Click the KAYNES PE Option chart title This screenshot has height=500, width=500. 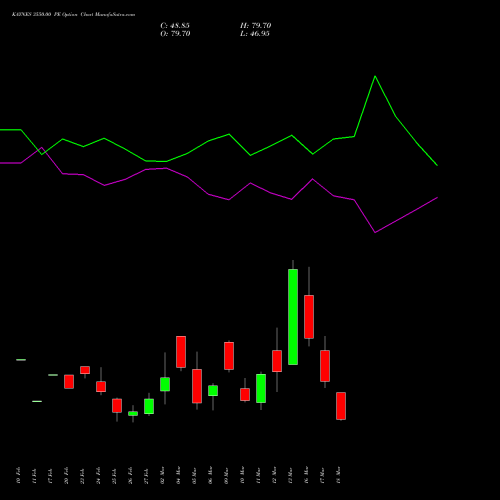tap(73, 15)
